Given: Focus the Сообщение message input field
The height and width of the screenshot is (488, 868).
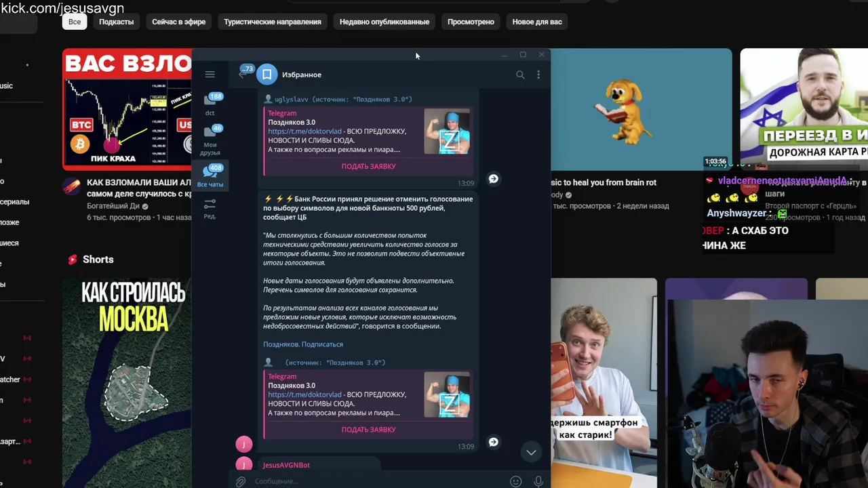Looking at the screenshot, I should [377, 481].
